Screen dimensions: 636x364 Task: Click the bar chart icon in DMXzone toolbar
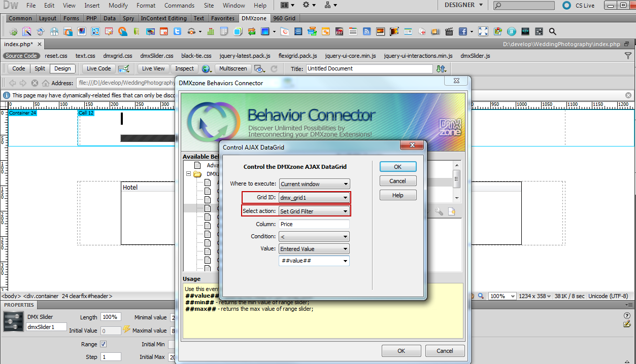point(210,31)
